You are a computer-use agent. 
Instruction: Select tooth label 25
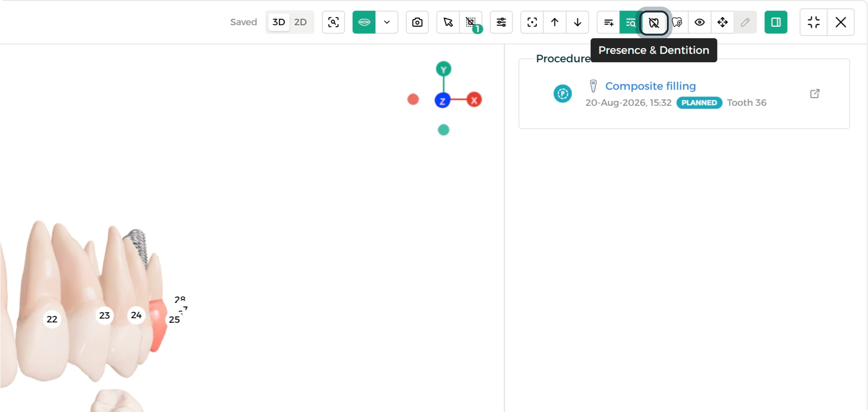(x=175, y=320)
